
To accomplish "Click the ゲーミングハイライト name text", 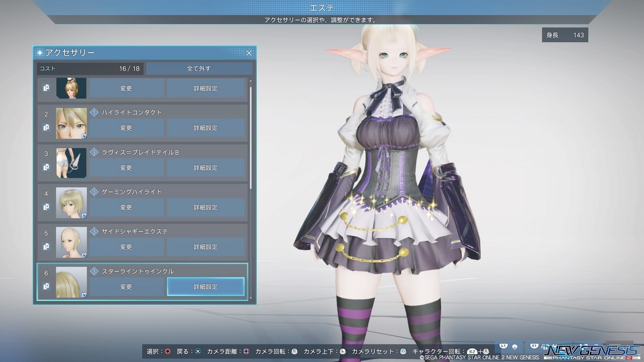I will point(131,192).
